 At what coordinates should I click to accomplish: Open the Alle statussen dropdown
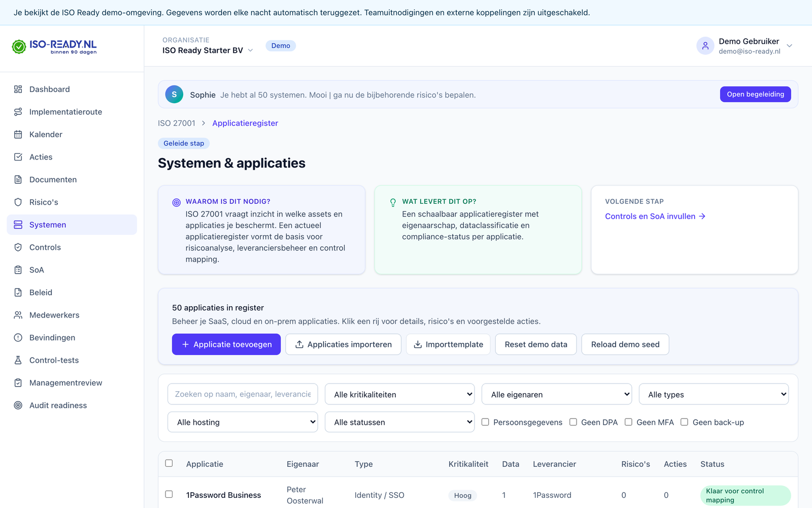[400, 422]
